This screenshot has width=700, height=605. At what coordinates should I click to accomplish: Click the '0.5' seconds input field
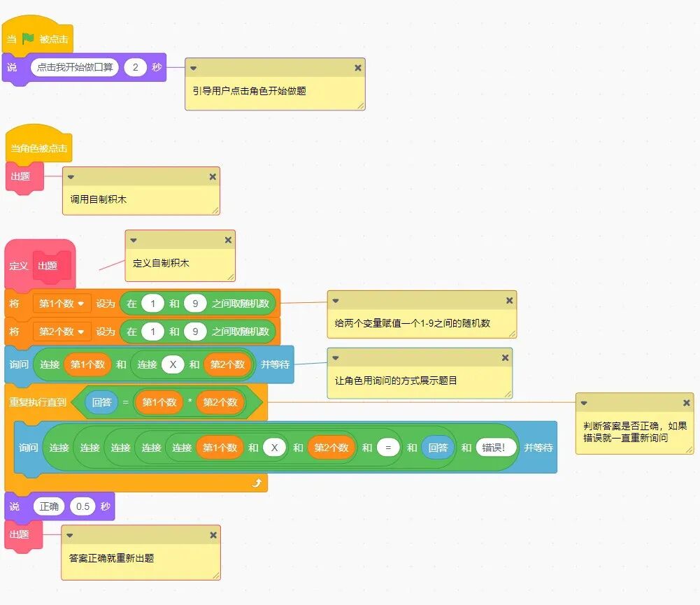coord(83,506)
